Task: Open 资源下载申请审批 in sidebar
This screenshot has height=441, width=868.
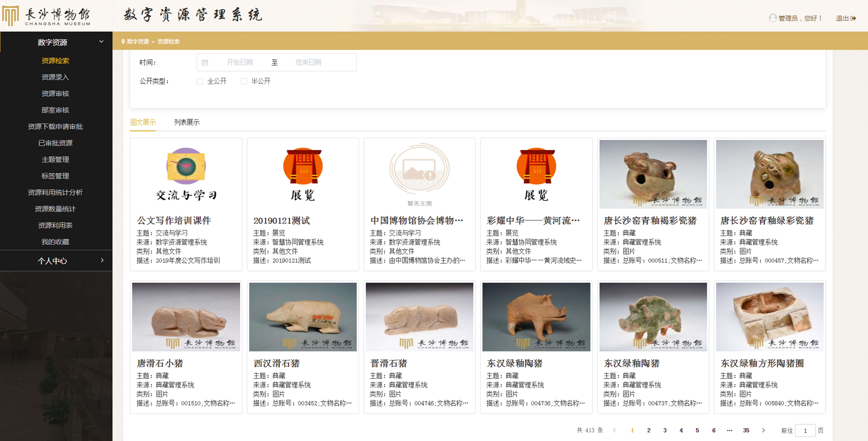Action: click(55, 126)
